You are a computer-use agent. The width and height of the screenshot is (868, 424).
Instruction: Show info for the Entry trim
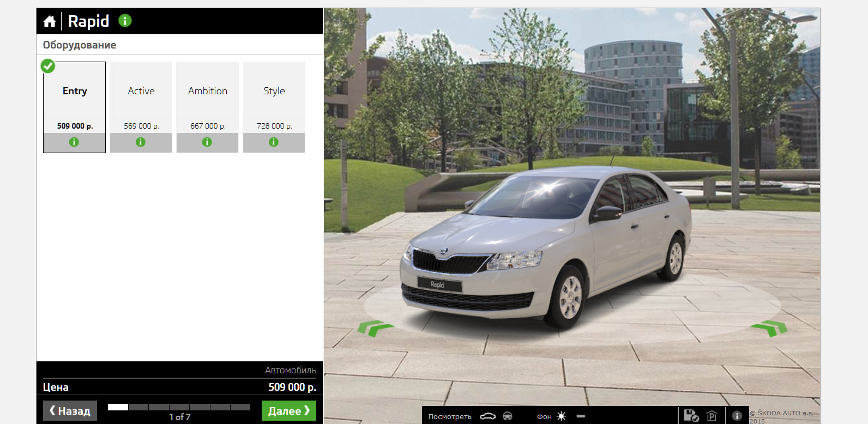(x=74, y=142)
